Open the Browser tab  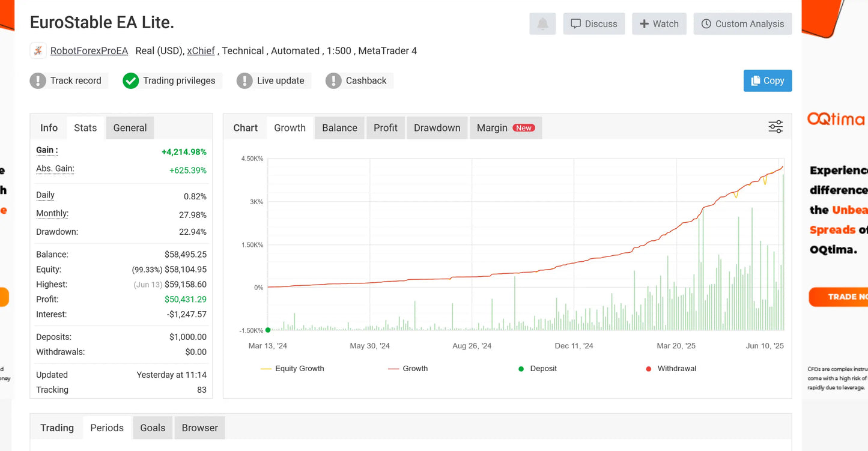pos(200,428)
